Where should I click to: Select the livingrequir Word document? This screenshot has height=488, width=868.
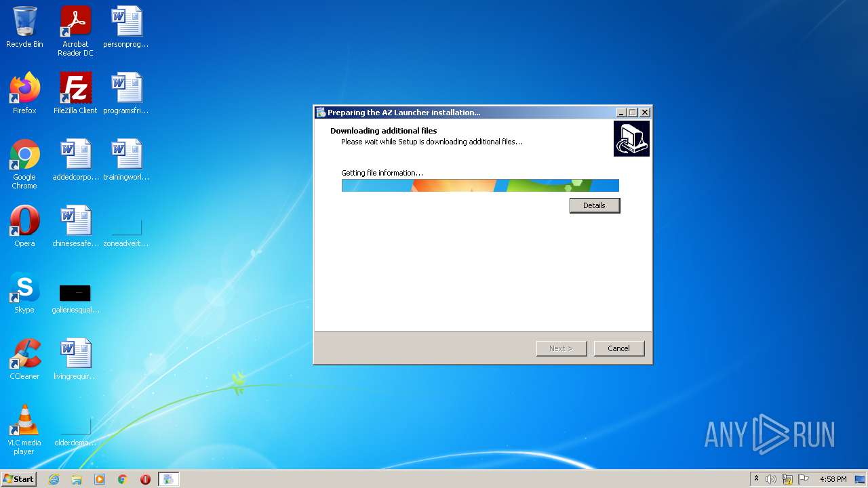click(x=75, y=359)
